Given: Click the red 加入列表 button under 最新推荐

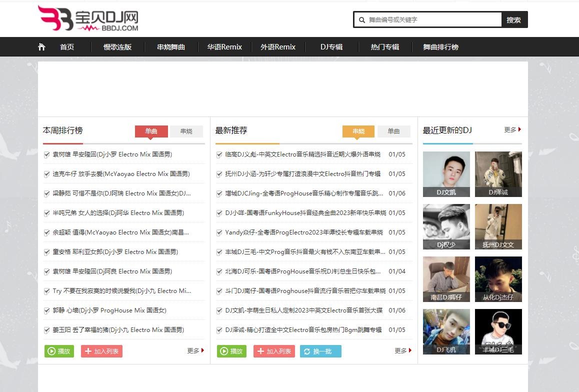Looking at the screenshot, I should [x=274, y=351].
